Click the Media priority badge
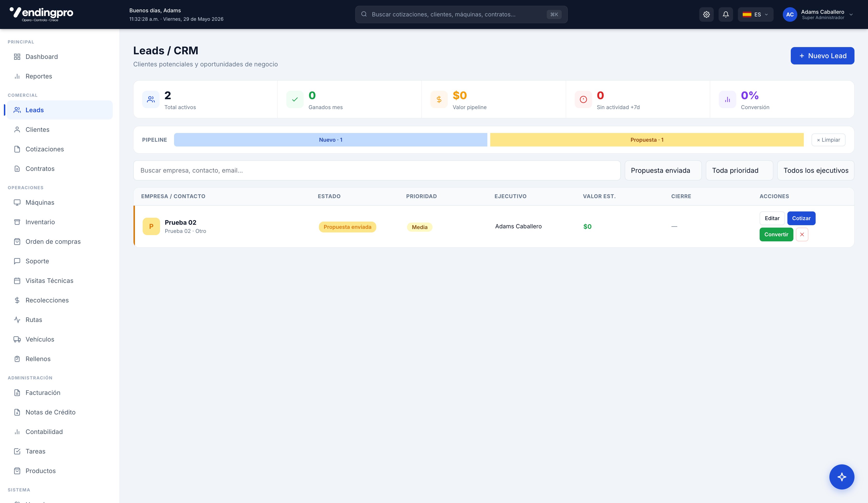Image resolution: width=868 pixels, height=503 pixels. (x=420, y=227)
